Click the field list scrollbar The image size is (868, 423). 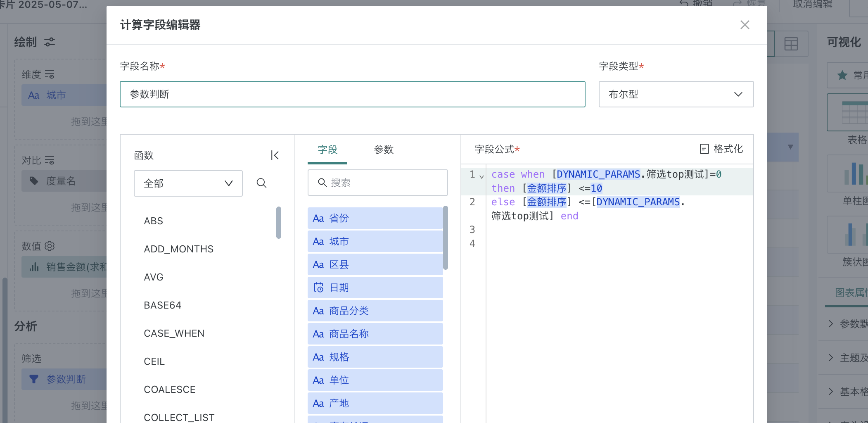point(446,238)
